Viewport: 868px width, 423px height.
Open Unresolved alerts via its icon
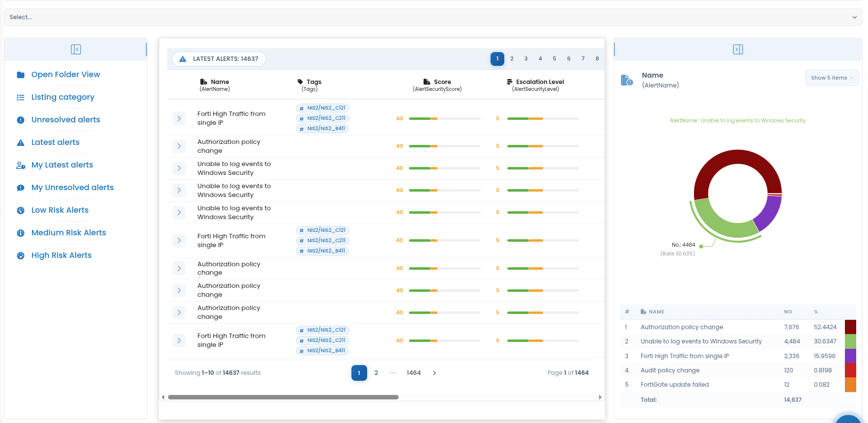(21, 120)
